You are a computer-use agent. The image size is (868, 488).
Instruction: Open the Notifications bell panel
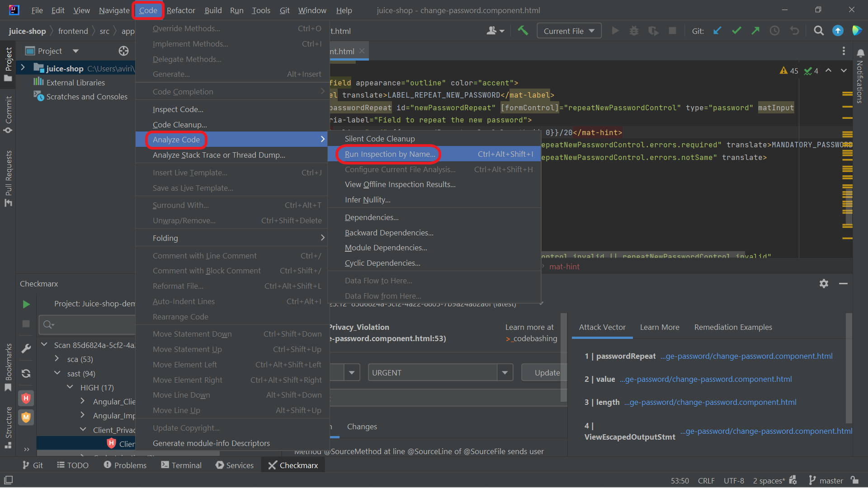coord(860,54)
